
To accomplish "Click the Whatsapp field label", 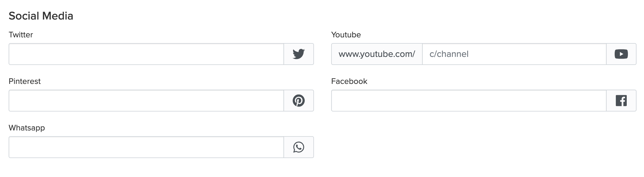I will (x=27, y=128).
